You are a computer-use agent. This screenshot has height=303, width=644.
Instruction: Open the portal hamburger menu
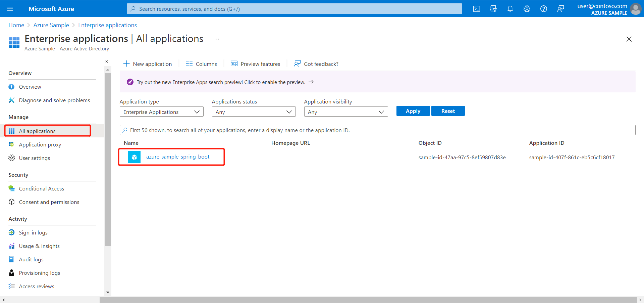point(10,9)
